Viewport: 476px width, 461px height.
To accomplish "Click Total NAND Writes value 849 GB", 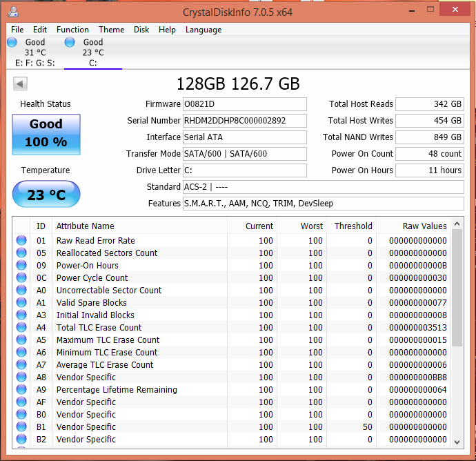I will [430, 137].
